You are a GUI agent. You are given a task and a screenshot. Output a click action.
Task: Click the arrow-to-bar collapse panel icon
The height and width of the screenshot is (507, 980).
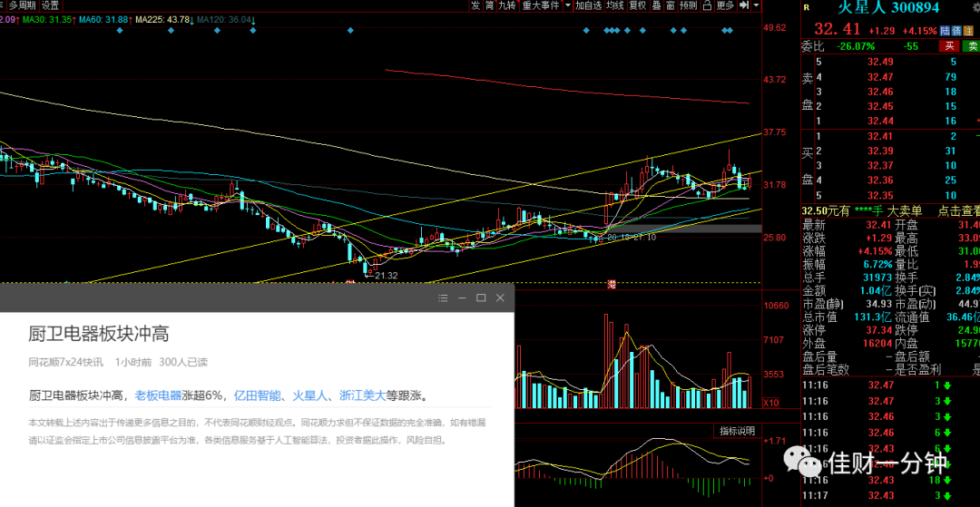point(744,5)
